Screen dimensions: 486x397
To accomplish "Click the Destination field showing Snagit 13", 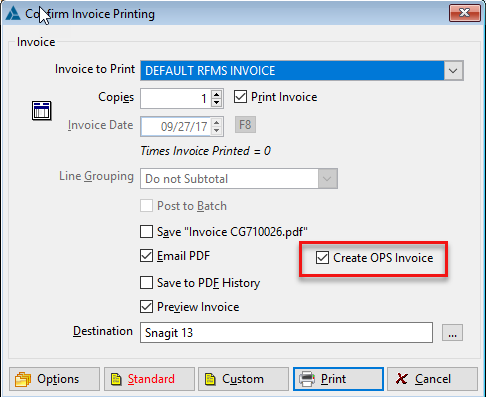I will click(286, 332).
